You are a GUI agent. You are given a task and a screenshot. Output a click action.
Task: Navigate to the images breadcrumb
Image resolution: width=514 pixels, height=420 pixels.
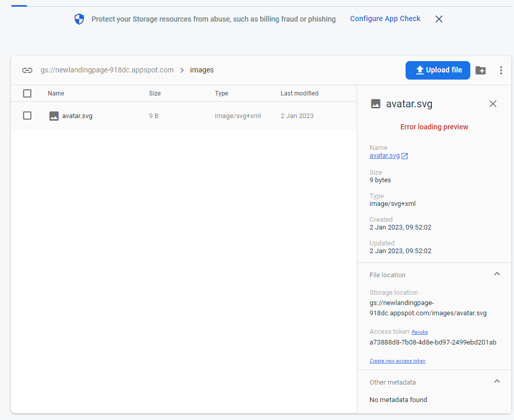[201, 70]
